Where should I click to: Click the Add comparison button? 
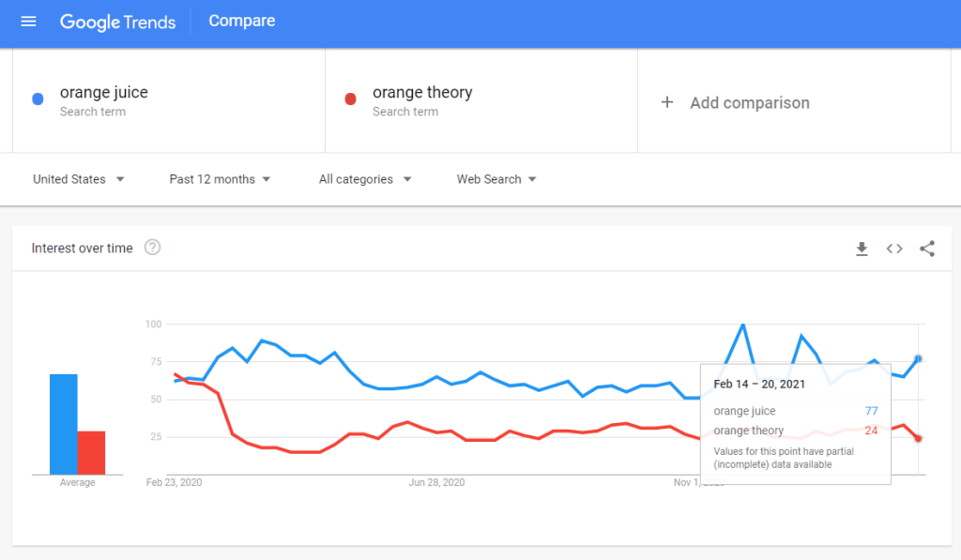pyautogui.click(x=749, y=103)
